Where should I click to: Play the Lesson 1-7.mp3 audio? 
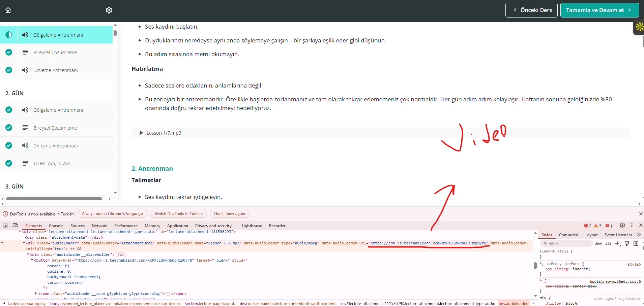tap(141, 133)
